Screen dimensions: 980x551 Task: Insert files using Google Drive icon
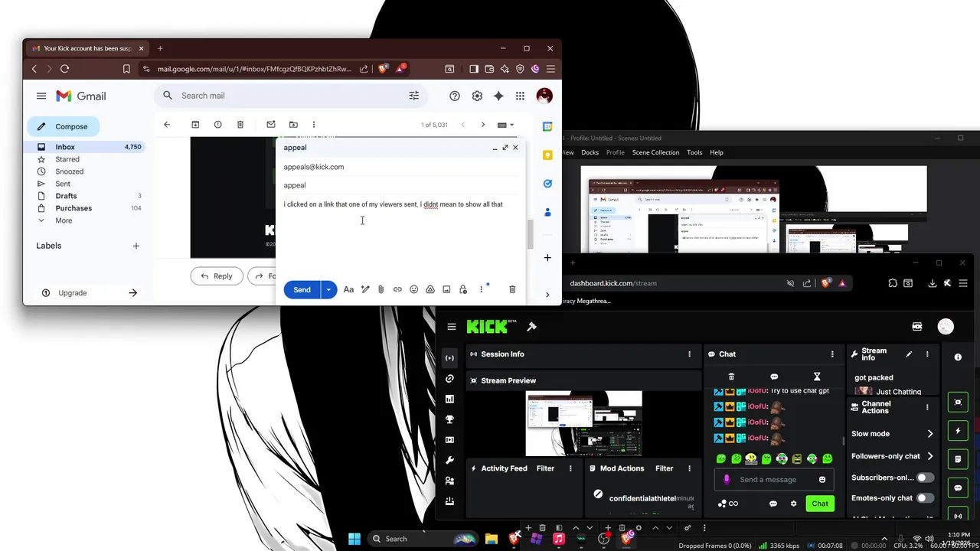tap(430, 289)
